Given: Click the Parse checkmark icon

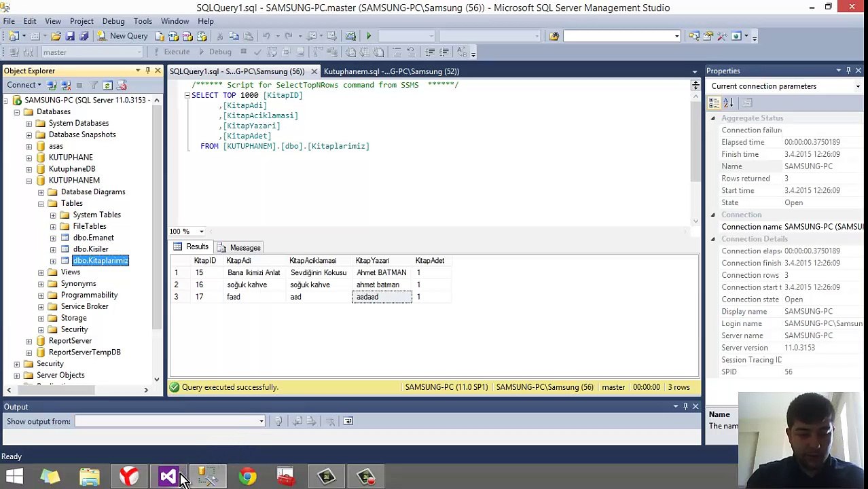Looking at the screenshot, I should point(257,52).
